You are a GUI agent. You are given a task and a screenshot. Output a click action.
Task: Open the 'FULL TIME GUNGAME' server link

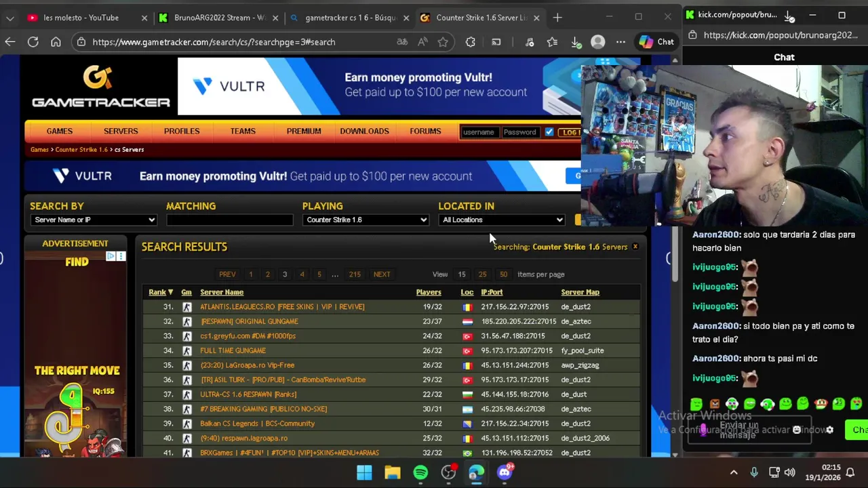[233, 350]
